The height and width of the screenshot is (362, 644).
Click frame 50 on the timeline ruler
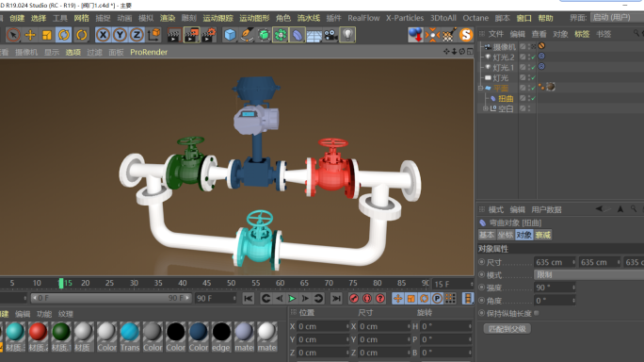232,283
